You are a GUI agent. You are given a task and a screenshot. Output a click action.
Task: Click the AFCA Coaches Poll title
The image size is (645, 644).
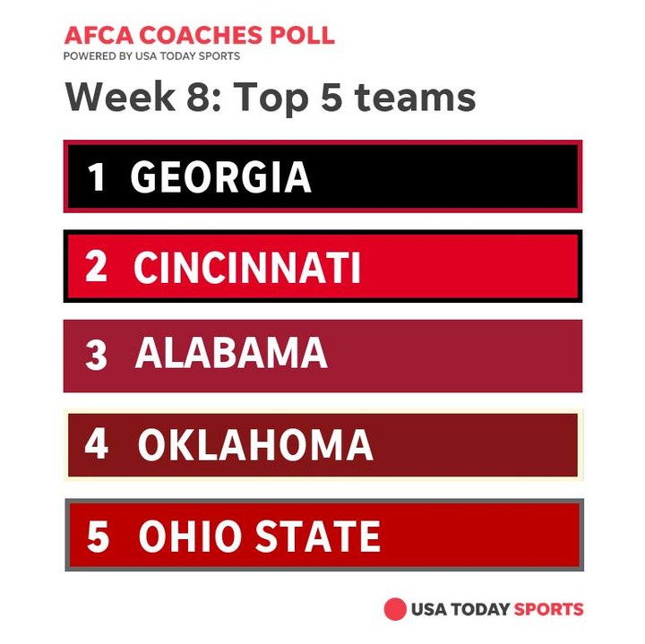pos(199,36)
